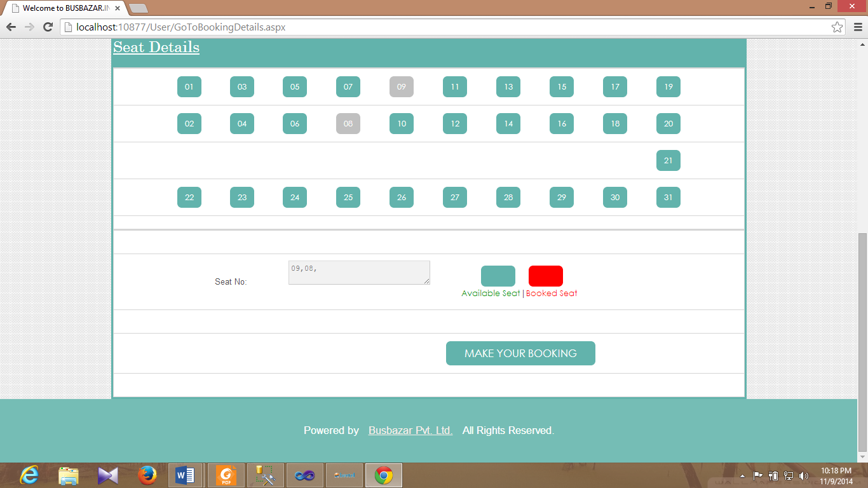Click inside the Seat No input field
This screenshot has width=868, height=488.
[359, 272]
